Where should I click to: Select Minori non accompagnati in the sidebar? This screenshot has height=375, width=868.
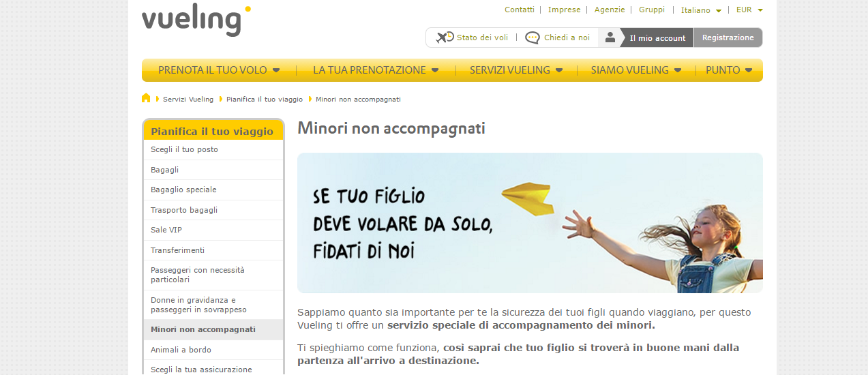tap(213, 329)
